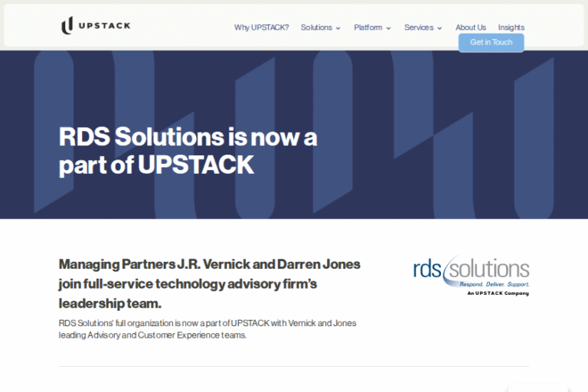The height and width of the screenshot is (392, 588).
Task: Open the Services chevron dropdown
Action: pos(440,28)
